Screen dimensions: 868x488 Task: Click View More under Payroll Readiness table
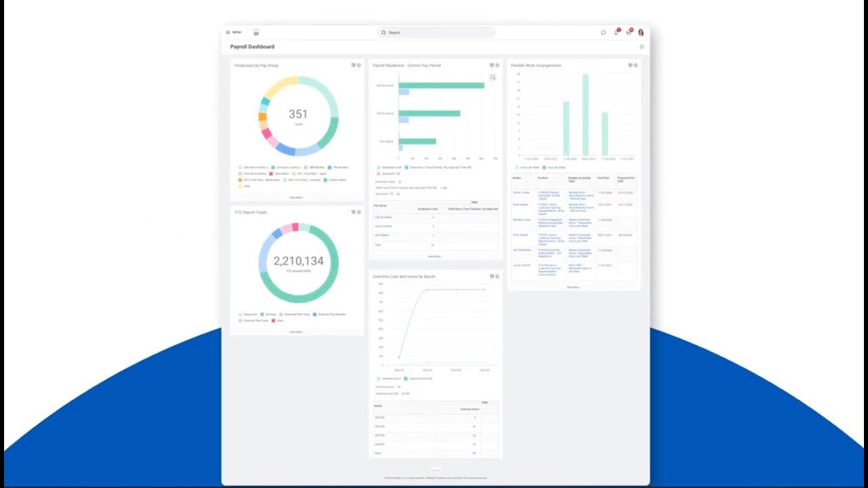434,256
